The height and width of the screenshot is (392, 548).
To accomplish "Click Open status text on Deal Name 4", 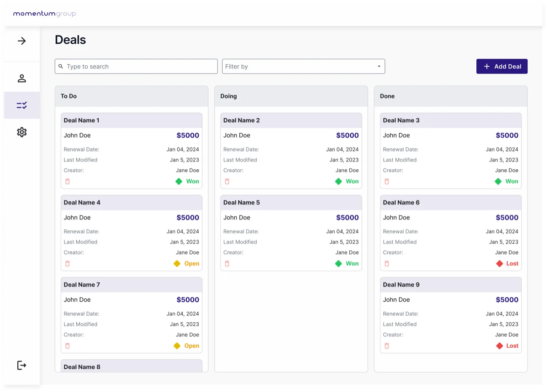I will [192, 264].
